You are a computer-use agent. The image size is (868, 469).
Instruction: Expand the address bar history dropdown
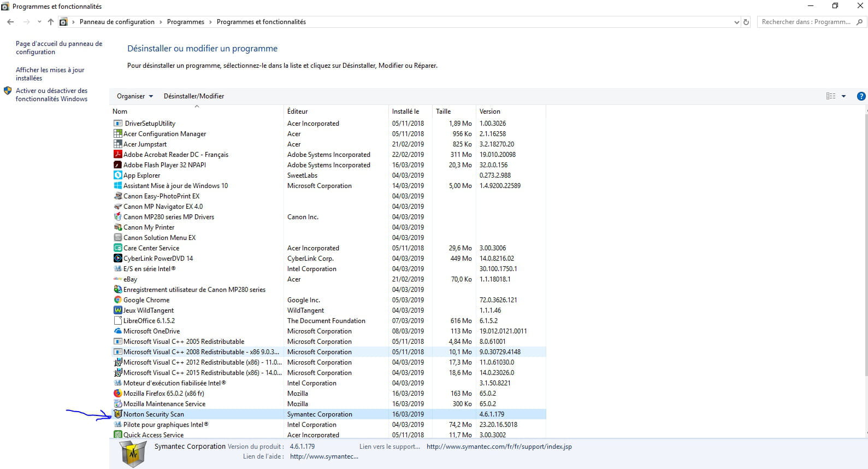click(x=736, y=22)
